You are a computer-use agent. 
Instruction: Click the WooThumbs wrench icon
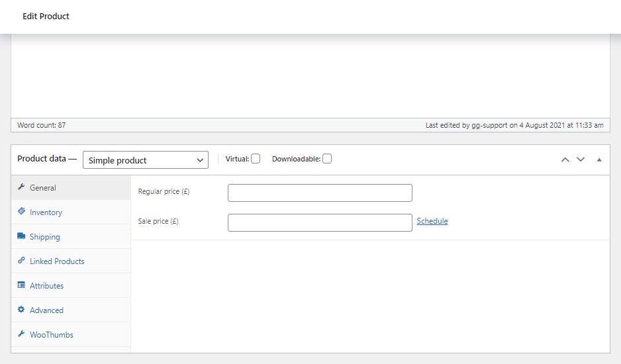pyautogui.click(x=21, y=334)
